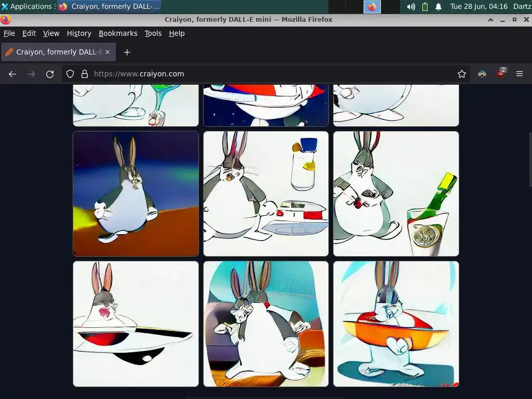Click the clock showing Tue 28 Jun
Viewport: 532px width, 399px height.
tap(478, 6)
